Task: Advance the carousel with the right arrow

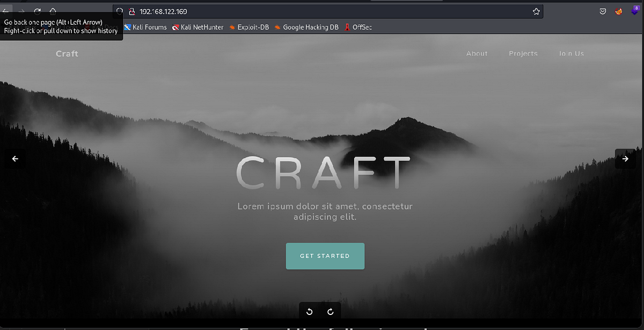Action: pyautogui.click(x=625, y=158)
